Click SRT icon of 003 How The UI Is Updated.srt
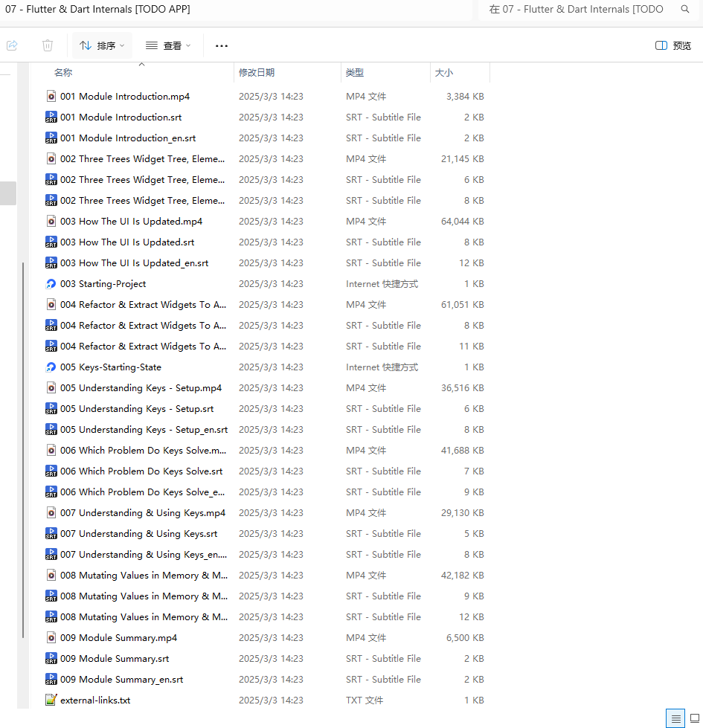 click(51, 242)
